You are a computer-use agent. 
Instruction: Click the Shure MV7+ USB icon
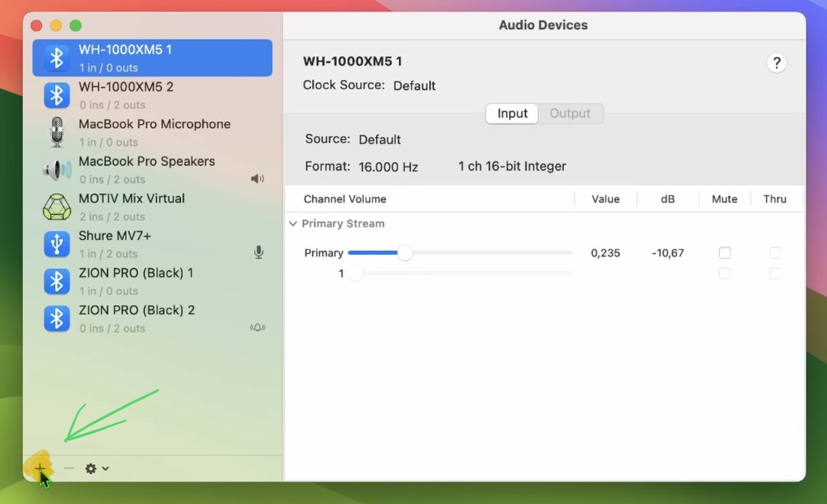56,244
